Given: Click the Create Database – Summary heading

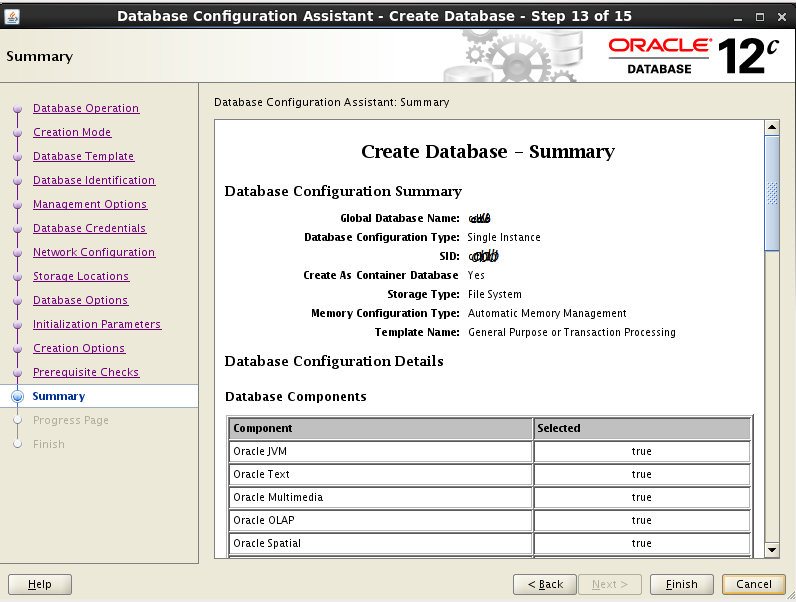Looking at the screenshot, I should [488, 151].
